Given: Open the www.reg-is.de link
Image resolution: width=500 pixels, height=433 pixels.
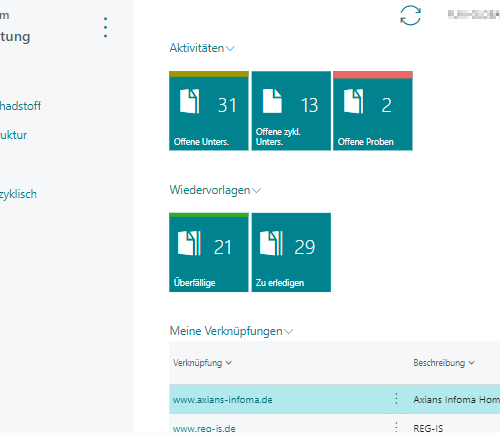Looking at the screenshot, I should point(204,428).
